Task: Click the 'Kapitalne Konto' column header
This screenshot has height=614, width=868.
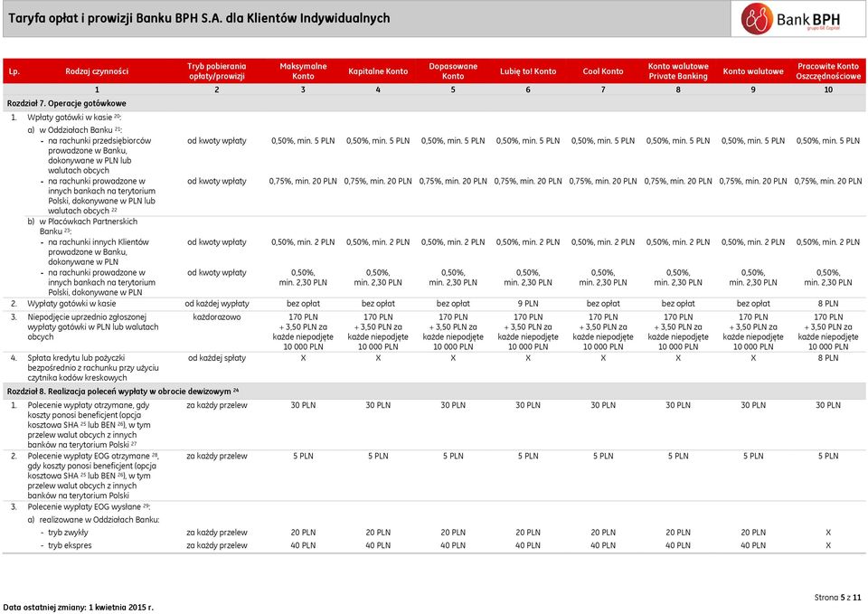Action: 378,71
